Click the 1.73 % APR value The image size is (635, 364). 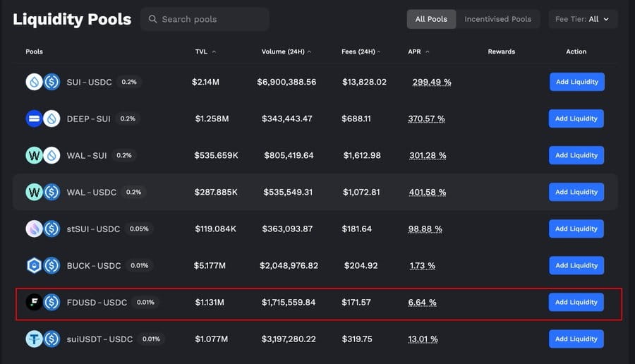pos(423,266)
